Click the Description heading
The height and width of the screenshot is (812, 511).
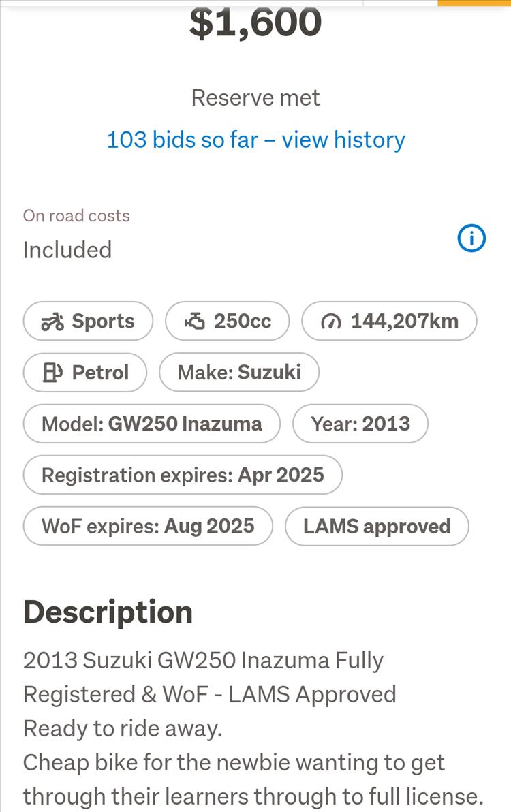click(x=108, y=612)
